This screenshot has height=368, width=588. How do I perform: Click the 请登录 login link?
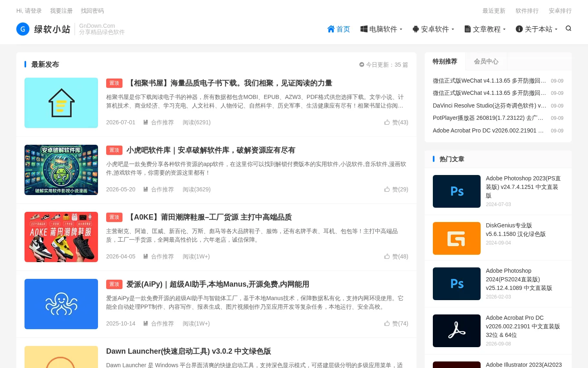click(x=33, y=11)
